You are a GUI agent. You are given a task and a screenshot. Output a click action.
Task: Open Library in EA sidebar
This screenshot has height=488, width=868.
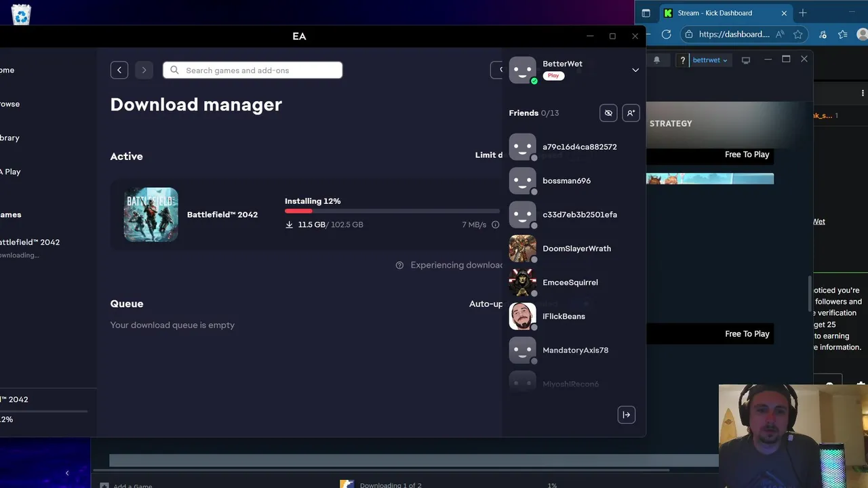point(9,138)
